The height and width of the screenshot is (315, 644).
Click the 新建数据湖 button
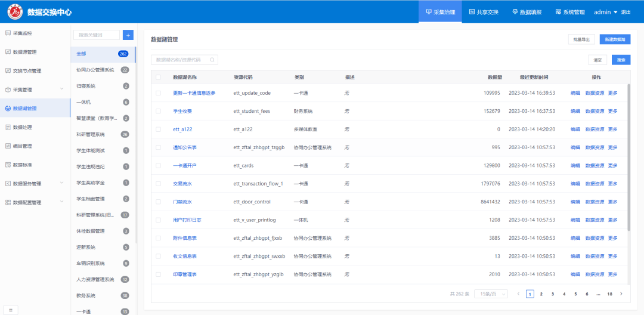coord(615,39)
